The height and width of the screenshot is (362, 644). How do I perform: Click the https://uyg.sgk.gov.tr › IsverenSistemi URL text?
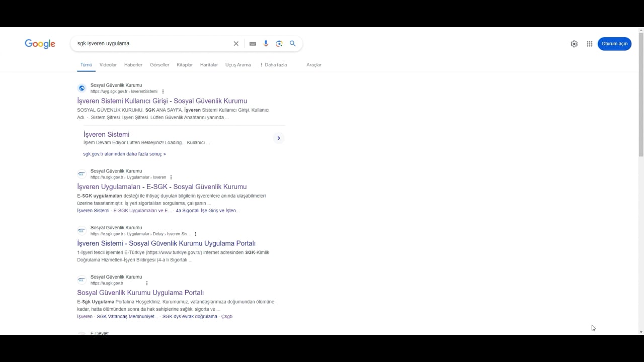click(124, 92)
